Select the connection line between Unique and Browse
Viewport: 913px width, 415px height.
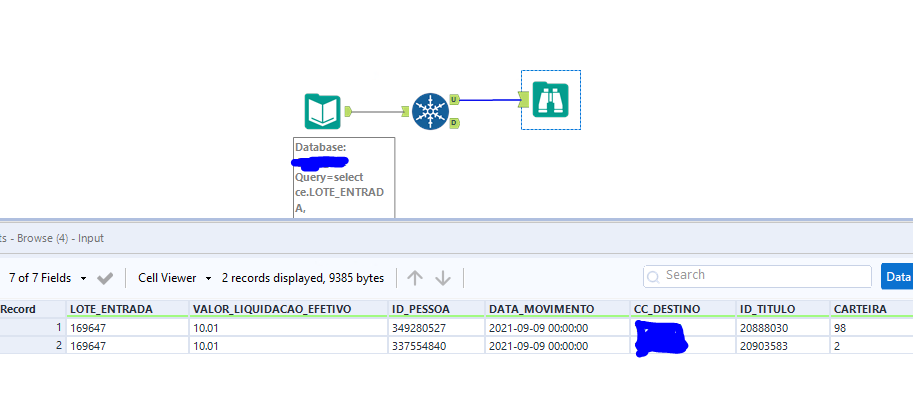point(490,100)
